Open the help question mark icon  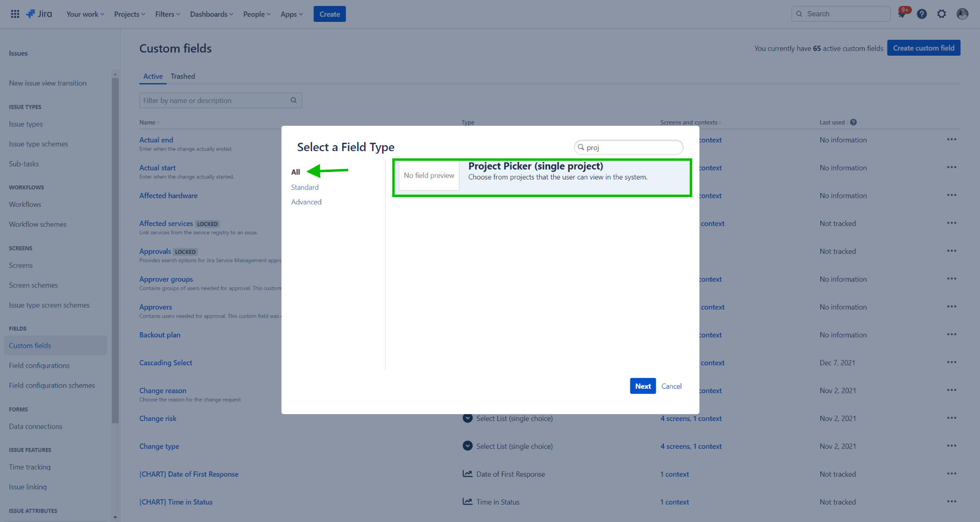(922, 14)
